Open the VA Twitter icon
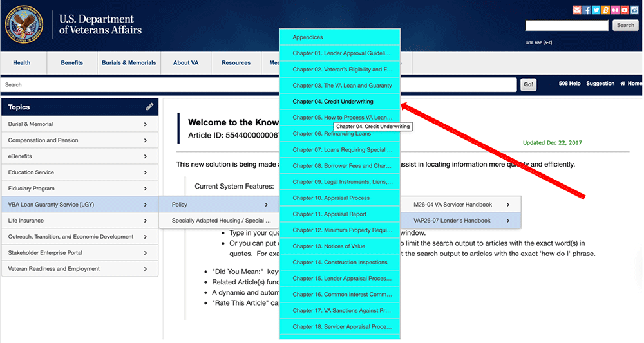This screenshot has width=644, height=343. point(596,10)
